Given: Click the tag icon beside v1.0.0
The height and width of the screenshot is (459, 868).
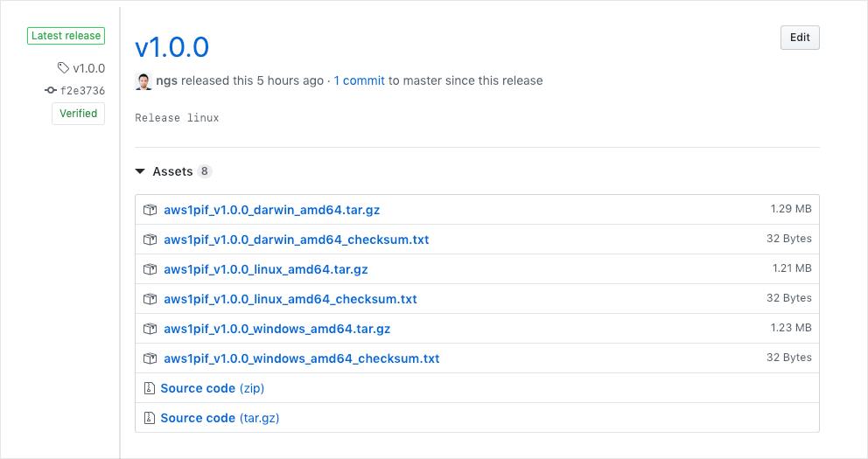Looking at the screenshot, I should click(63, 68).
